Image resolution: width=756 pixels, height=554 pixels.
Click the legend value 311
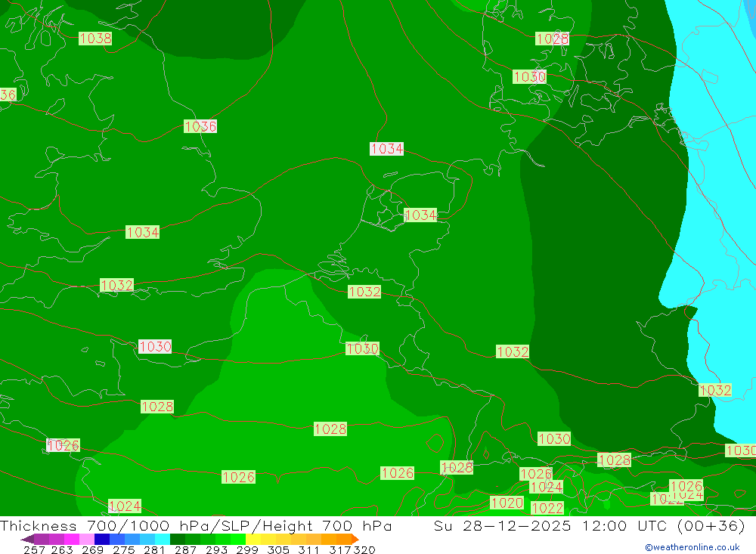coord(308,549)
